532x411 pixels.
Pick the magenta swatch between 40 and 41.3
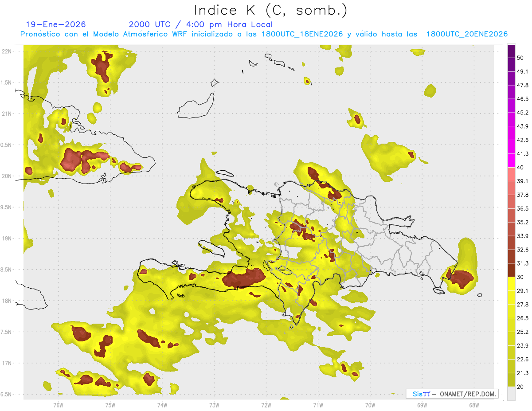pos(511,160)
